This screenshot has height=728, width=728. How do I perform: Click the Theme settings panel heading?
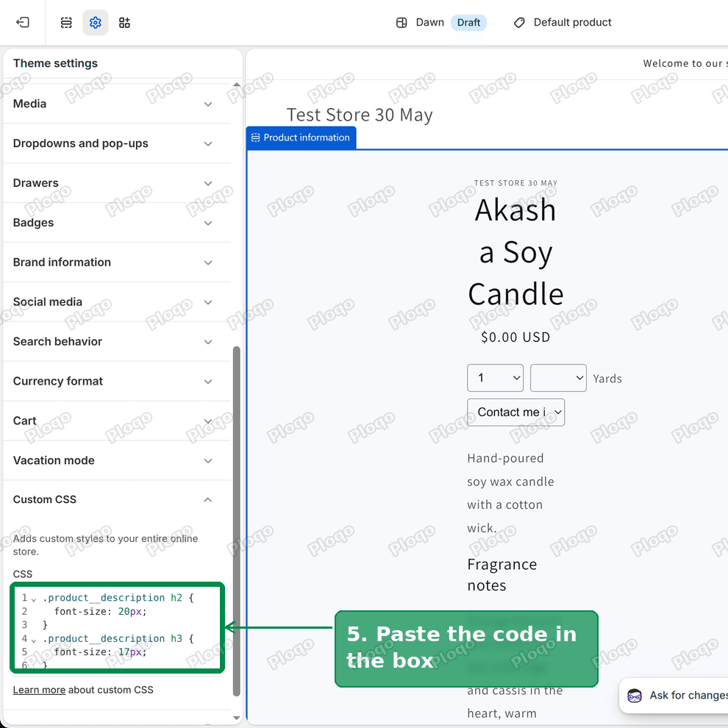pos(55,63)
